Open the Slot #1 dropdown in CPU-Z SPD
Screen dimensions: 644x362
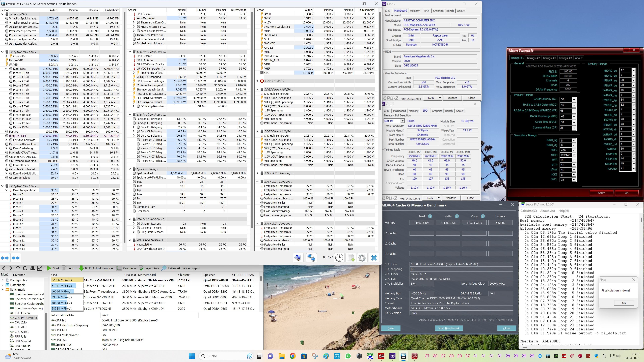tap(402, 121)
